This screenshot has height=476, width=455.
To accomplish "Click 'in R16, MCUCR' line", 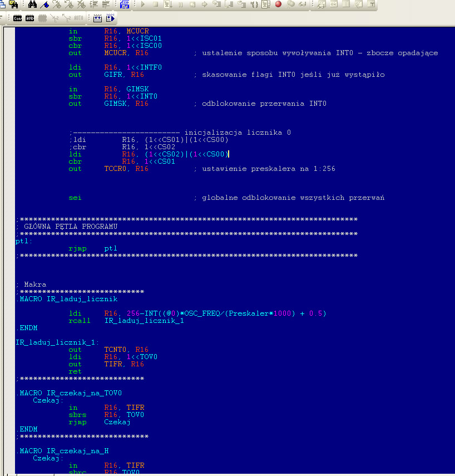I will coord(108,31).
